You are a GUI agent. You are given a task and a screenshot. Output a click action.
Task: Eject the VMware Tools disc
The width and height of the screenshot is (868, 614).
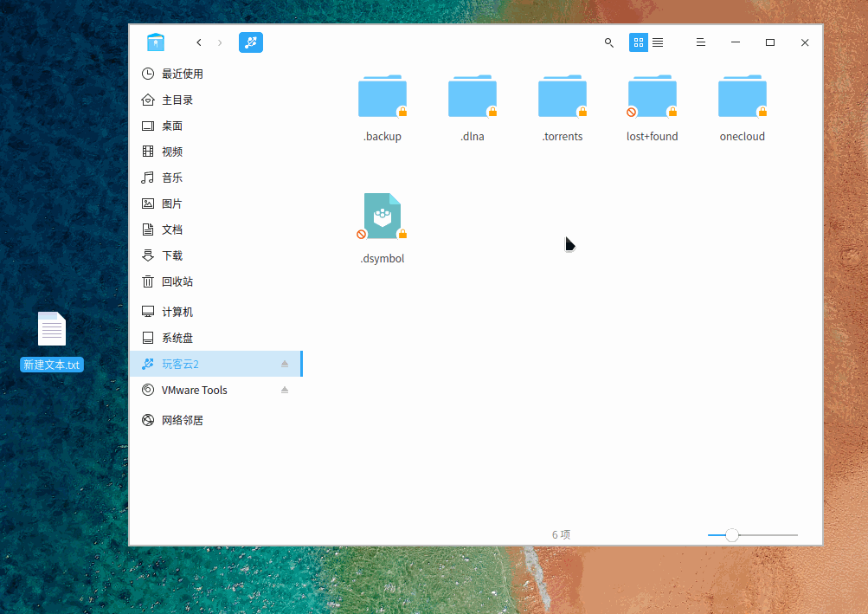pos(285,391)
